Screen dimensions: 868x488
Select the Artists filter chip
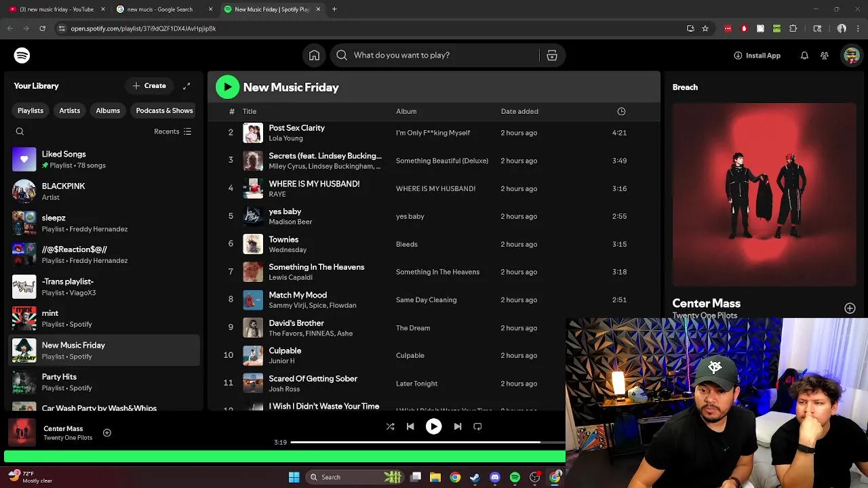point(69,110)
